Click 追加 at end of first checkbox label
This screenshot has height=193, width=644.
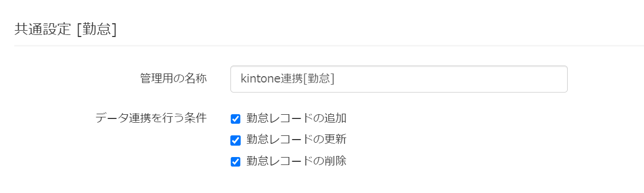tap(335, 118)
